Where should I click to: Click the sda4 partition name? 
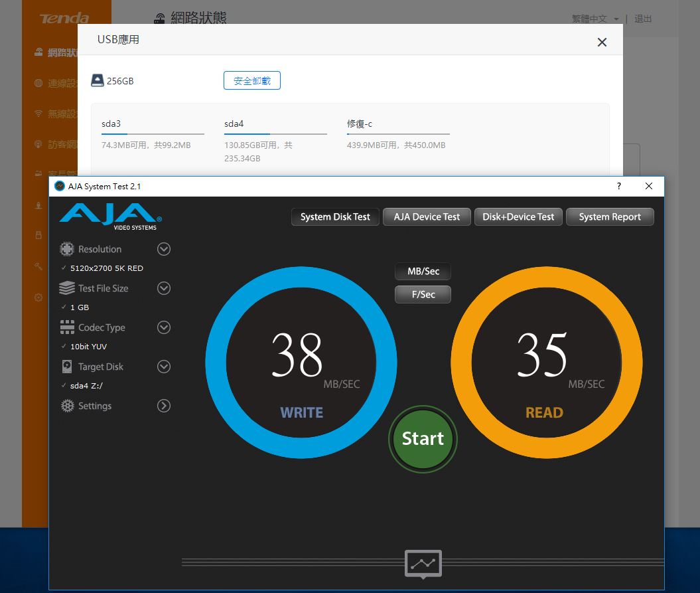[234, 124]
